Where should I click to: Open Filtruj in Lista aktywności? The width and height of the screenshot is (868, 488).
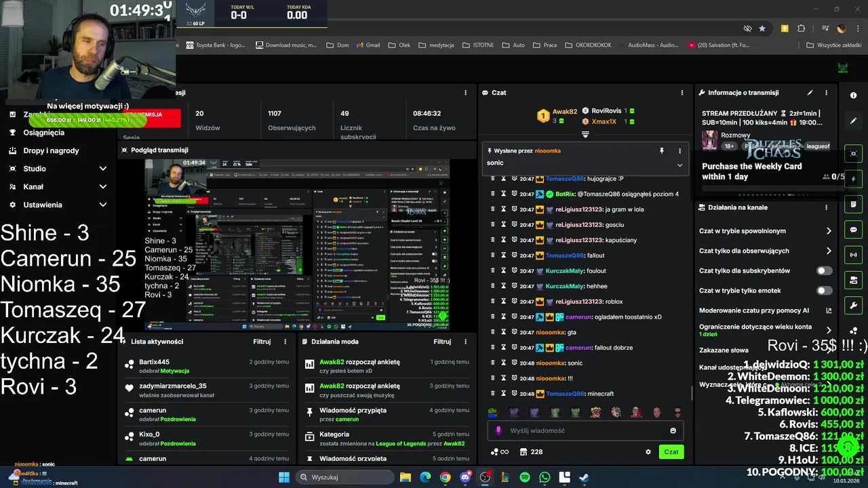[262, 342]
